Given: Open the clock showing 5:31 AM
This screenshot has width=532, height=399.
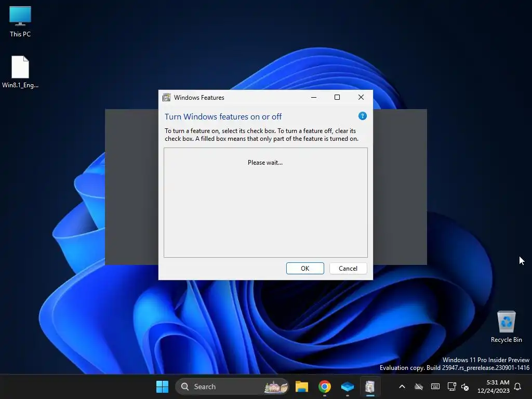Looking at the screenshot, I should click(494, 387).
